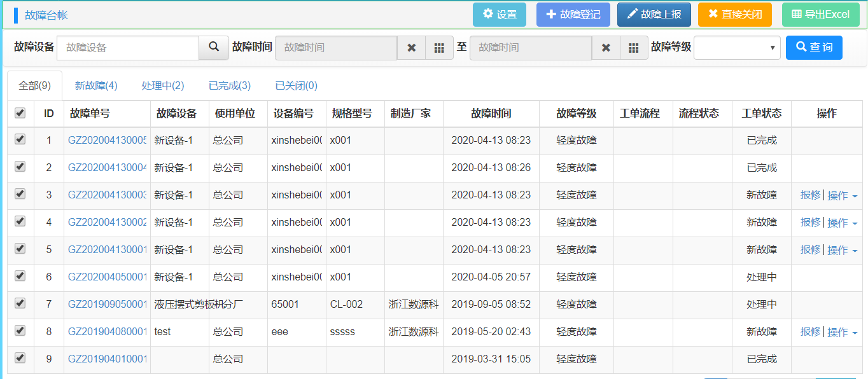The image size is (868, 379).
Task: Click into the 故障设备 search input field
Action: (128, 48)
